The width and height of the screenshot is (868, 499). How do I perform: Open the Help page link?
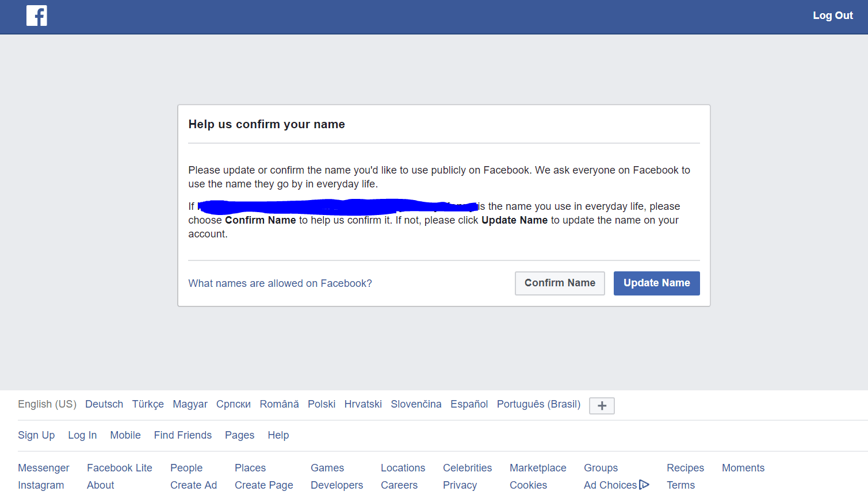pos(278,435)
